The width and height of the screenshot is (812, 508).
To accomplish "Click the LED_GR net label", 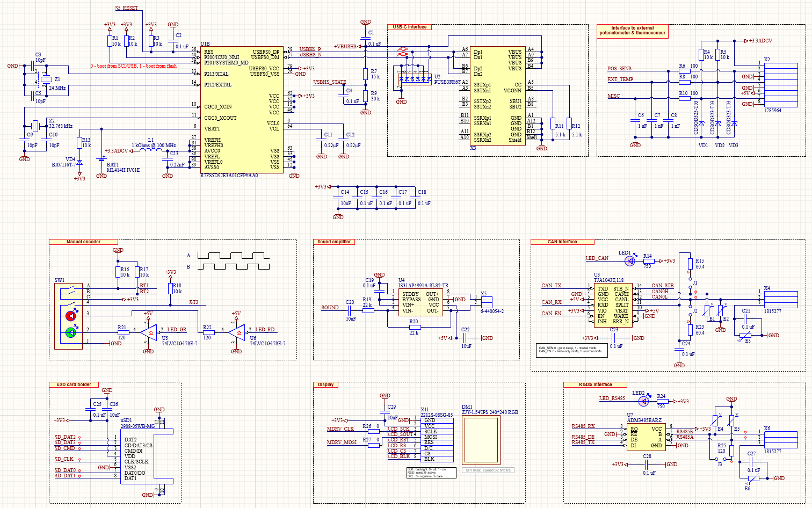I will point(177,330).
